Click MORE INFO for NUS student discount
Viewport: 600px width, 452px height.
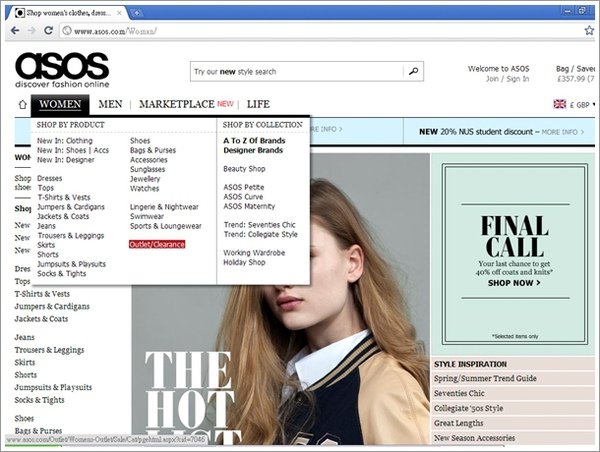[562, 132]
